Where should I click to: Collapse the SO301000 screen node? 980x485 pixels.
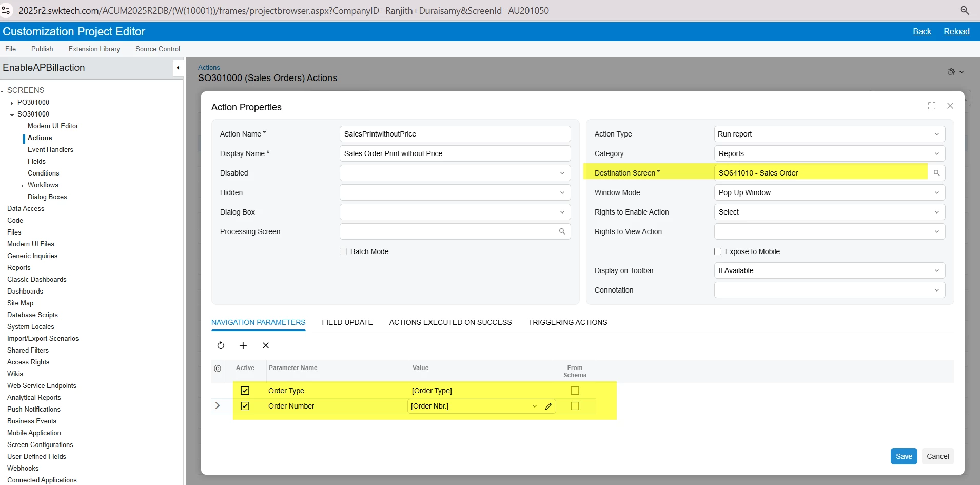[12, 114]
